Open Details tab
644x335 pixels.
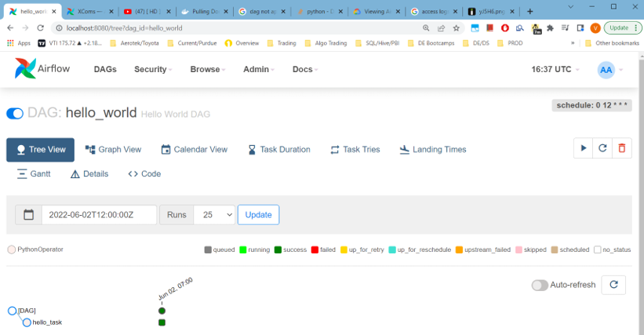pos(89,174)
